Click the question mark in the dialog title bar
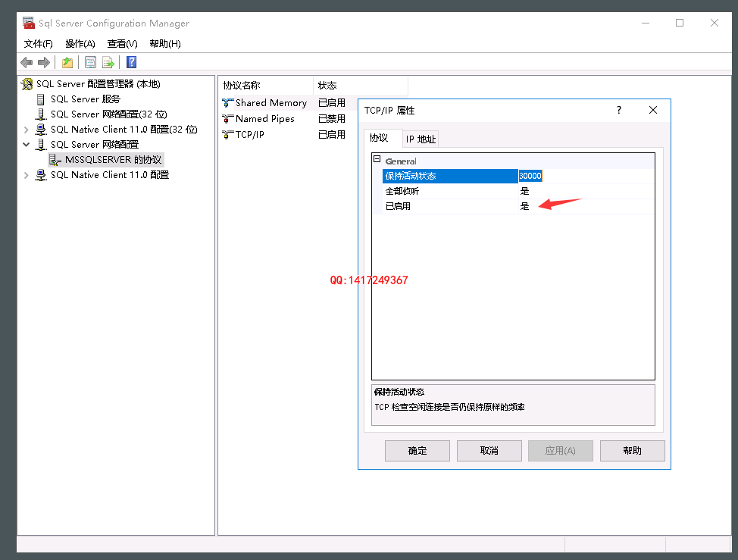The image size is (738, 560). [618, 110]
